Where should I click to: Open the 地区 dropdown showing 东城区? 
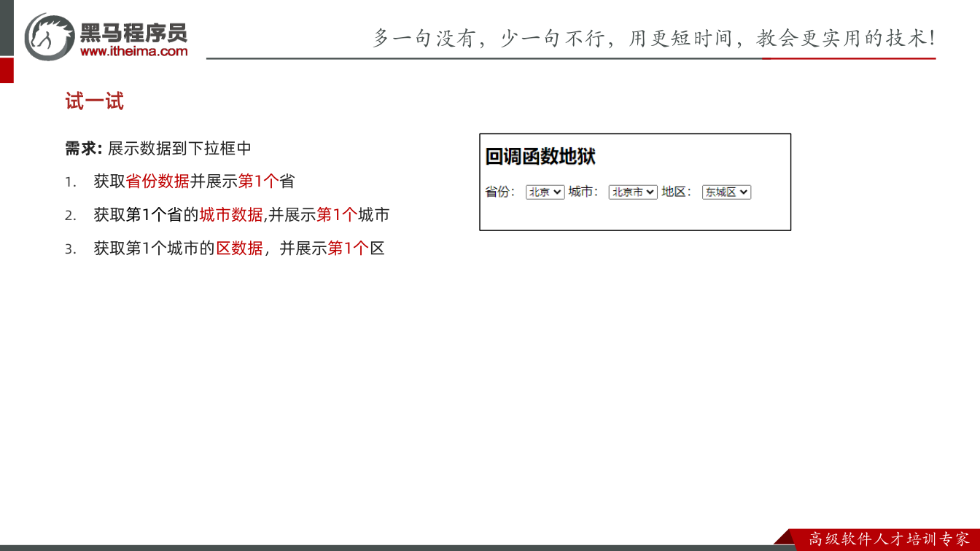pos(726,192)
